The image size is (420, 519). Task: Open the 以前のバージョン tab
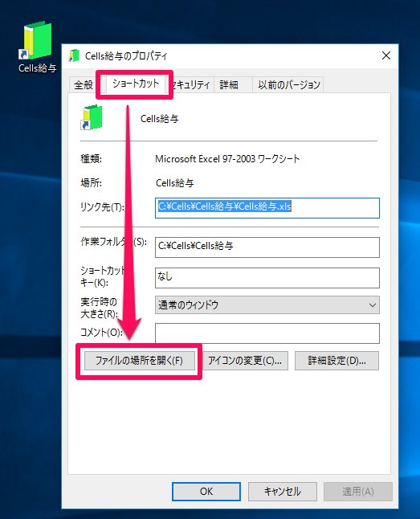click(x=288, y=85)
